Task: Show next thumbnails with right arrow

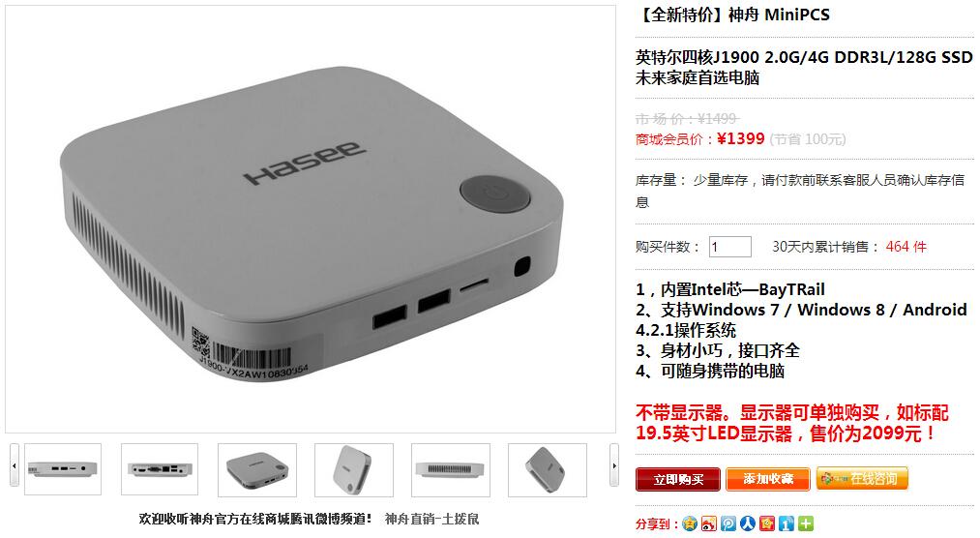Action: (x=614, y=465)
